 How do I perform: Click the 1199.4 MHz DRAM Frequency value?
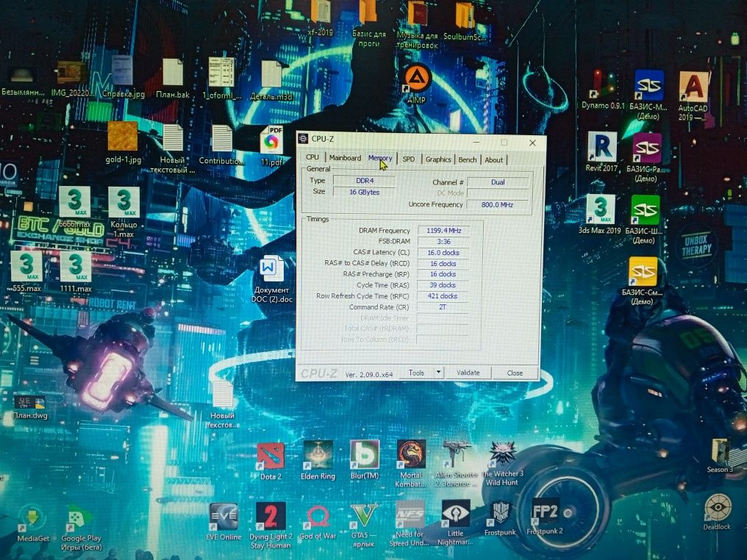click(x=443, y=231)
